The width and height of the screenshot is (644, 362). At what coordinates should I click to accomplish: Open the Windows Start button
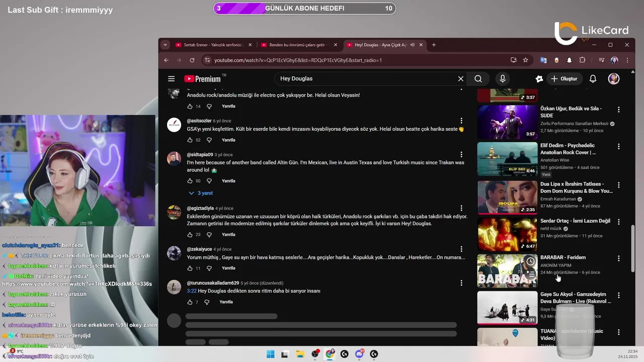coord(270,354)
